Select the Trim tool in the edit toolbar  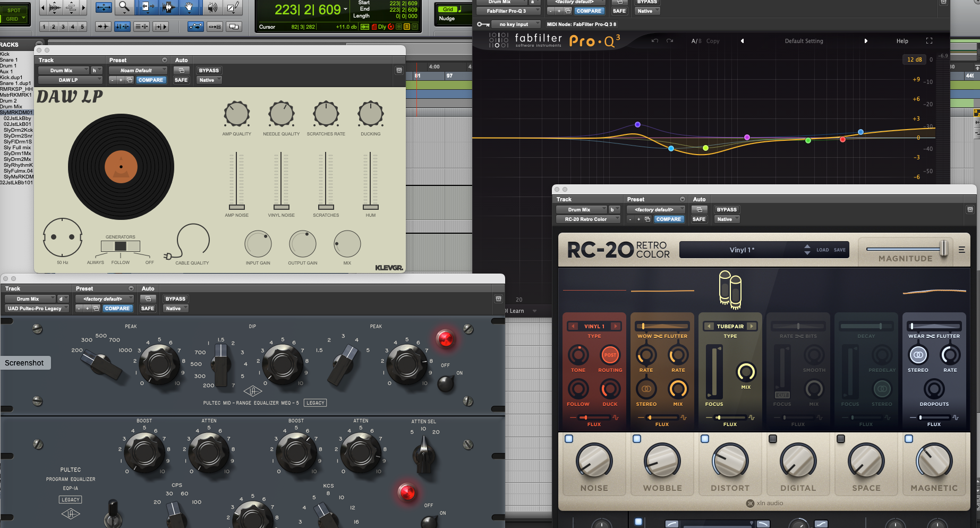[148, 7]
